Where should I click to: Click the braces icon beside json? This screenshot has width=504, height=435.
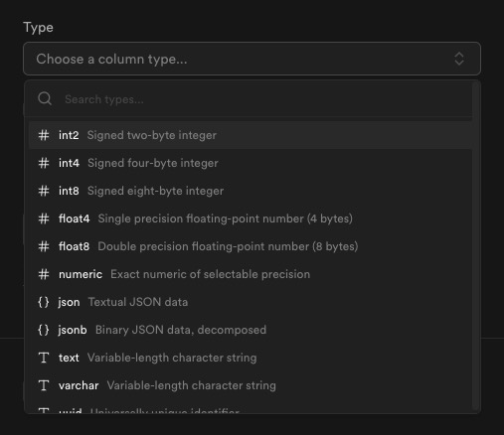pyautogui.click(x=44, y=302)
